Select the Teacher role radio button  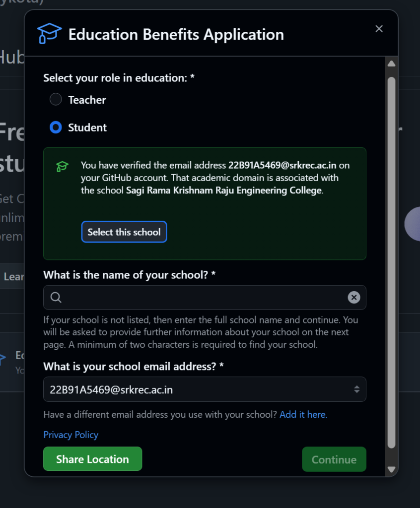coord(56,100)
